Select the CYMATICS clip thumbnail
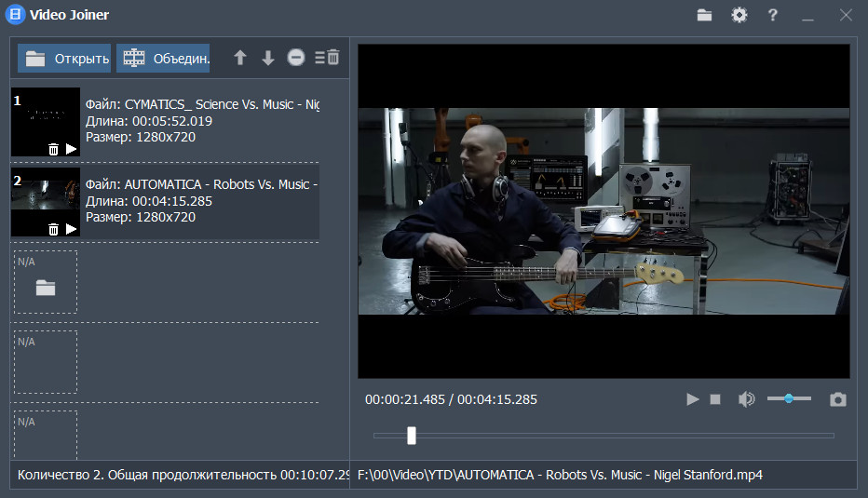 (46, 122)
